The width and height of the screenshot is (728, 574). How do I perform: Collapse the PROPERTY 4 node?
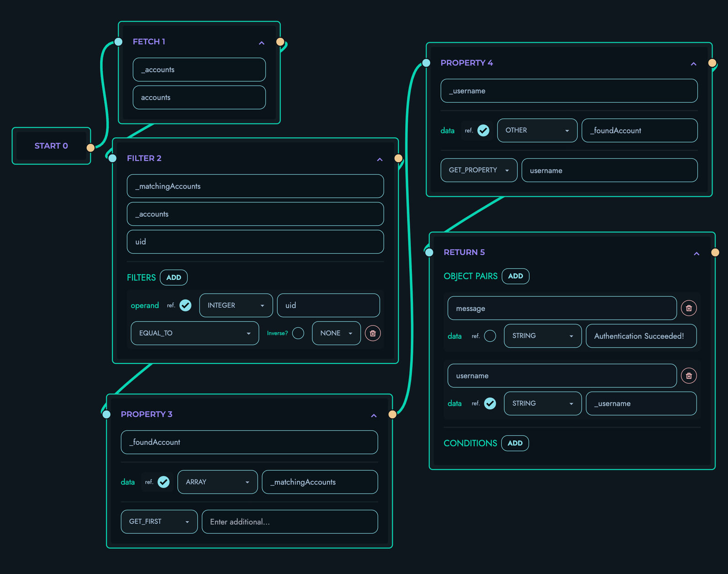(693, 64)
